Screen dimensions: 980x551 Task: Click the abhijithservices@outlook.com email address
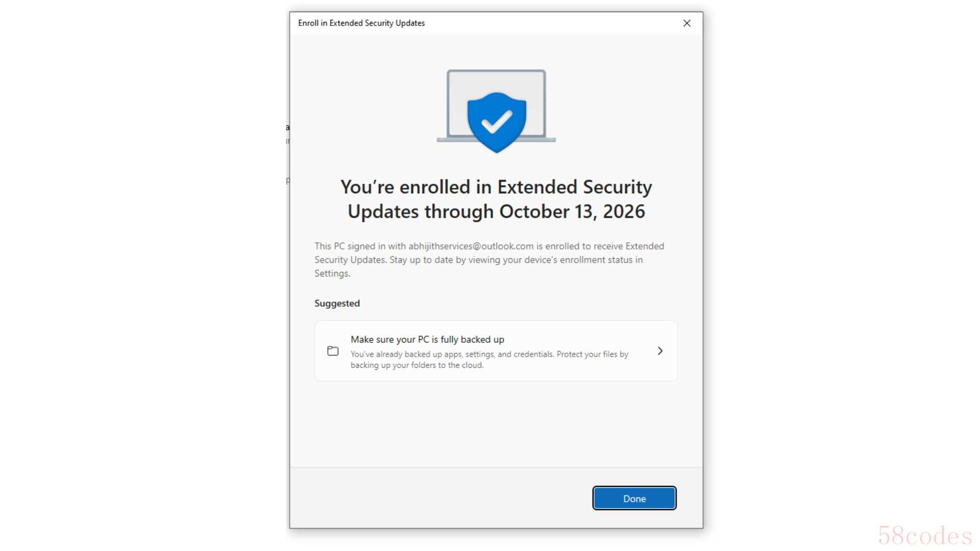(x=471, y=246)
